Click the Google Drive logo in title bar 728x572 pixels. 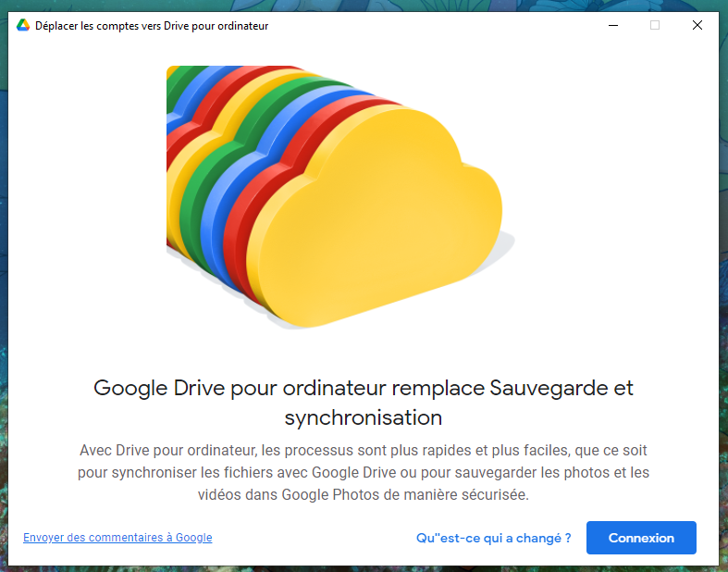click(23, 26)
